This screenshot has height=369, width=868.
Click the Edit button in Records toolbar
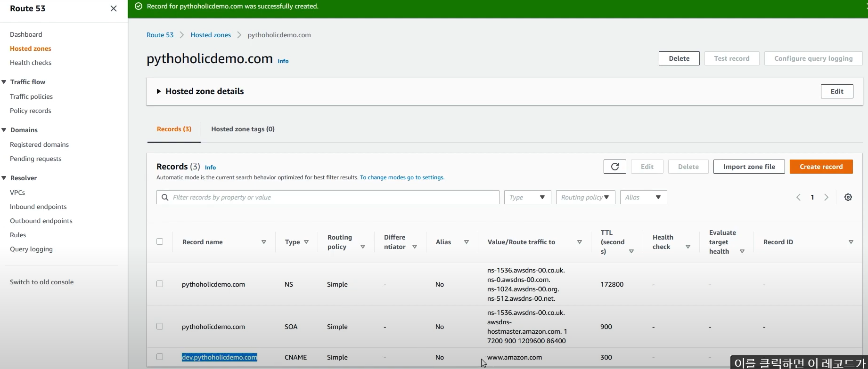pyautogui.click(x=647, y=167)
